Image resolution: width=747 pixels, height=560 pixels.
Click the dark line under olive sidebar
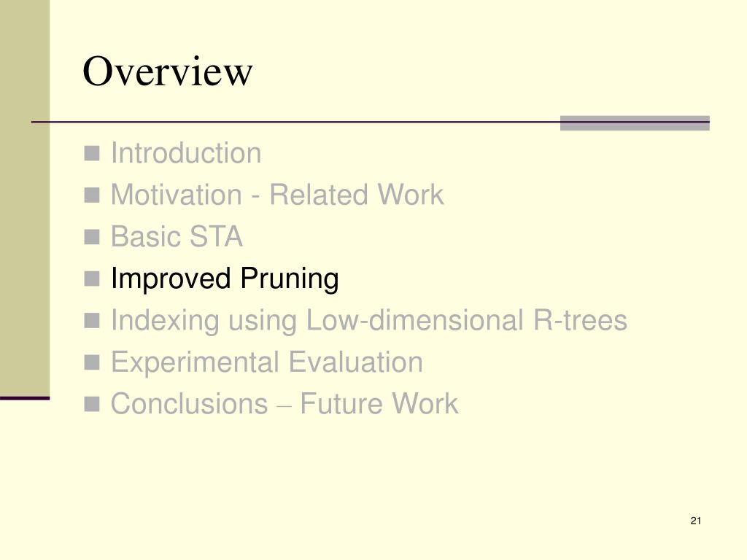(x=25, y=398)
